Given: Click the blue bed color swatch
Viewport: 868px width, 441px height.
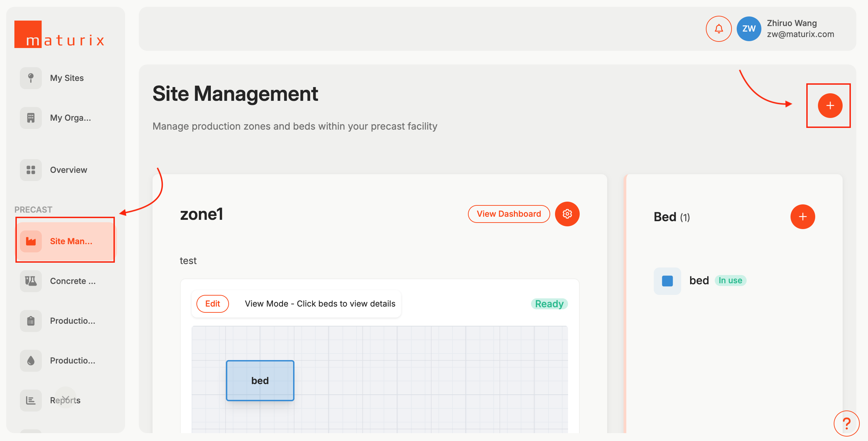Looking at the screenshot, I should pyautogui.click(x=667, y=281).
